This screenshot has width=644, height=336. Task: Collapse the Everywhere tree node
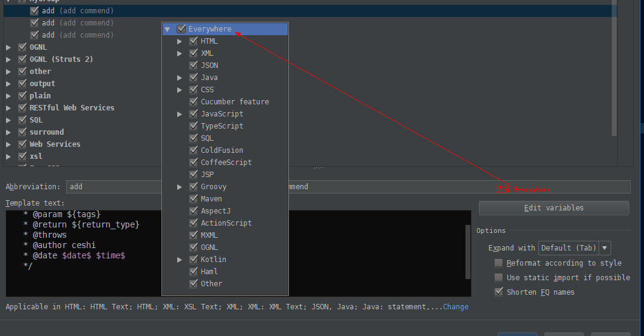(x=167, y=30)
